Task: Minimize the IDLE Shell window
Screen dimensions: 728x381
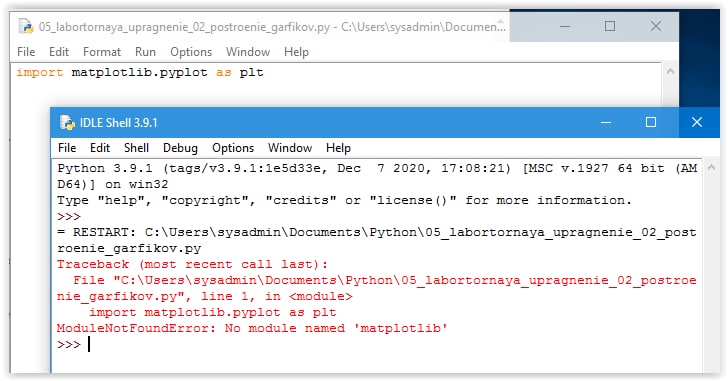Action: (606, 123)
